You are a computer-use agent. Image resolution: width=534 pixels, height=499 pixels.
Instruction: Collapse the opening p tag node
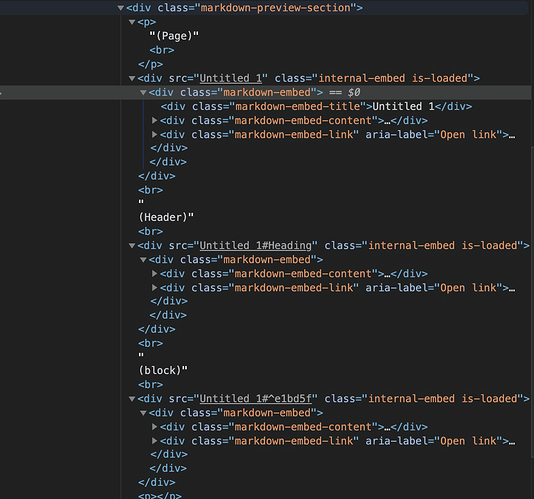[x=132, y=22]
